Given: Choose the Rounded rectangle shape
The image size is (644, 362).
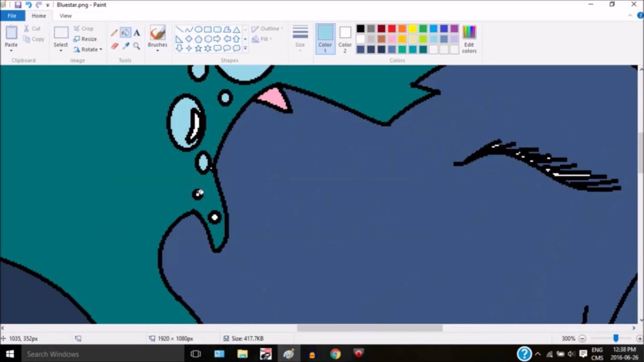Looking at the screenshot, I should [x=217, y=30].
